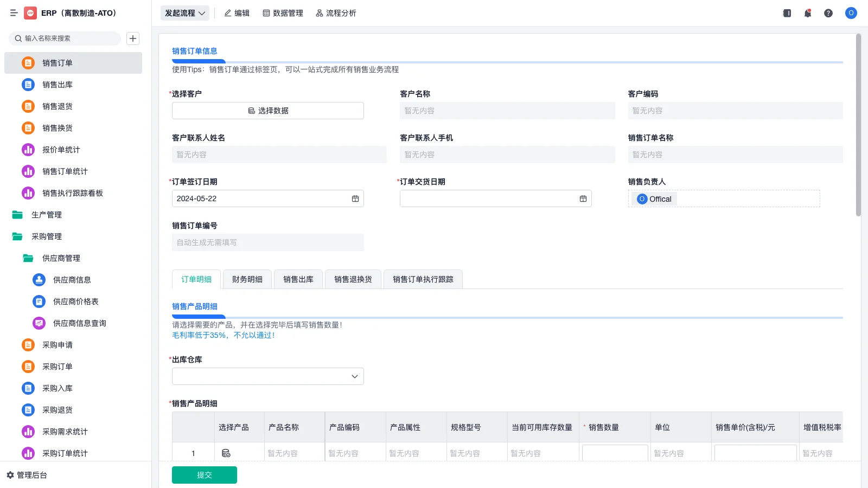Viewport: 868px width, 488px height.
Task: Collapse the sidebar with the hamburger icon
Action: coord(14,13)
